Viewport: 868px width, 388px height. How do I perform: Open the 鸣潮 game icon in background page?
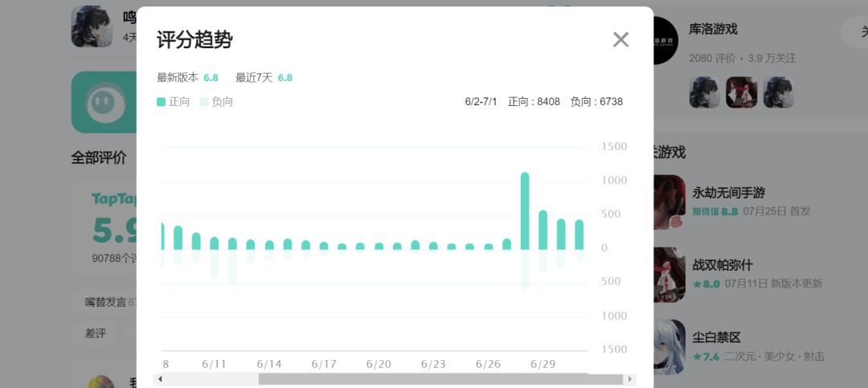point(92,27)
